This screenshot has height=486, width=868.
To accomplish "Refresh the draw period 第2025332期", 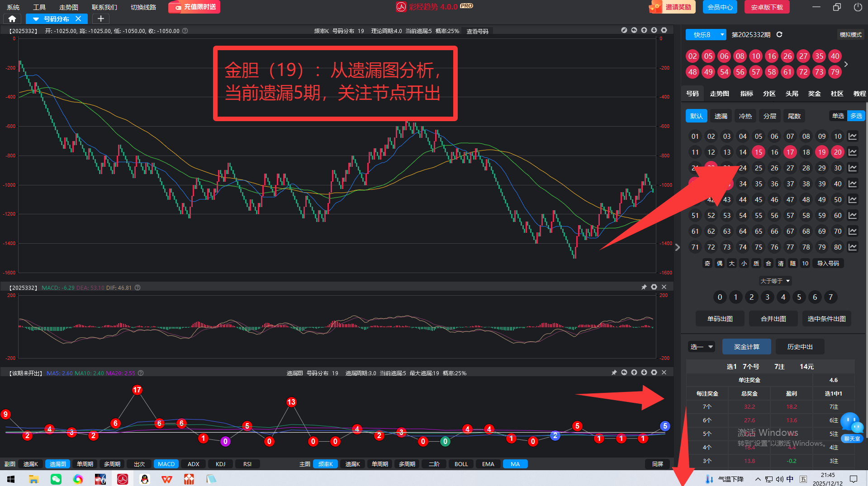I will click(x=779, y=34).
